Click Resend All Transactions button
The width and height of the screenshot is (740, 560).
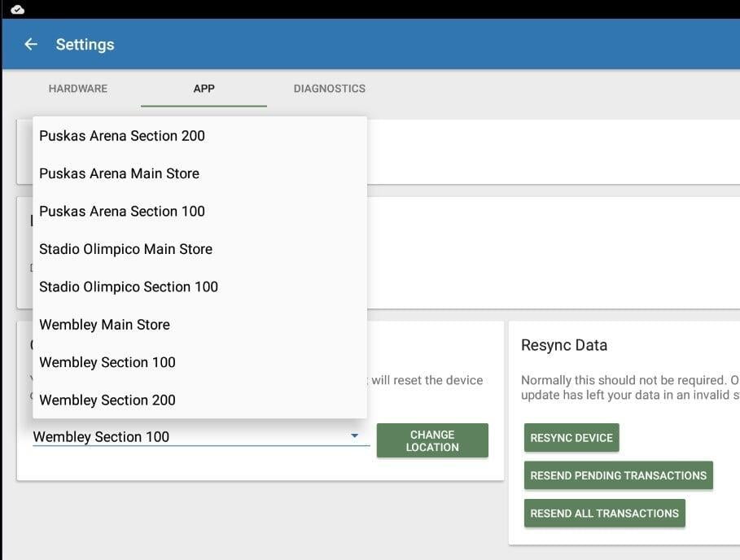[605, 514]
